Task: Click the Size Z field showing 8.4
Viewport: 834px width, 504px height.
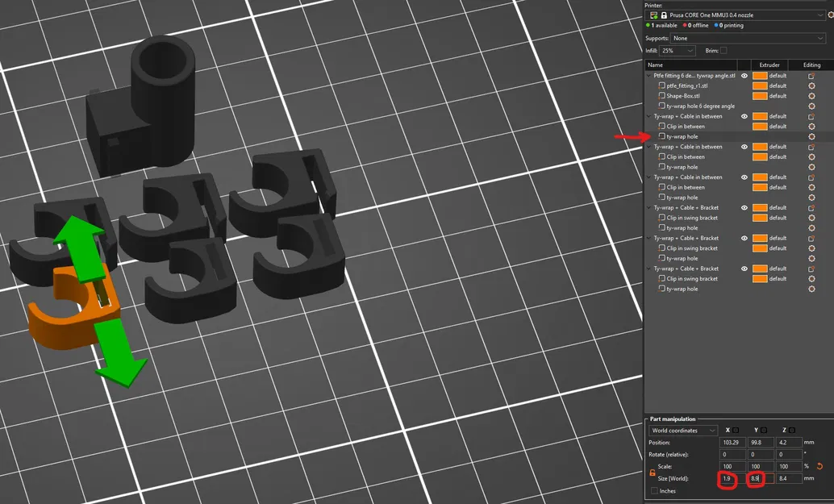Action: 789,478
